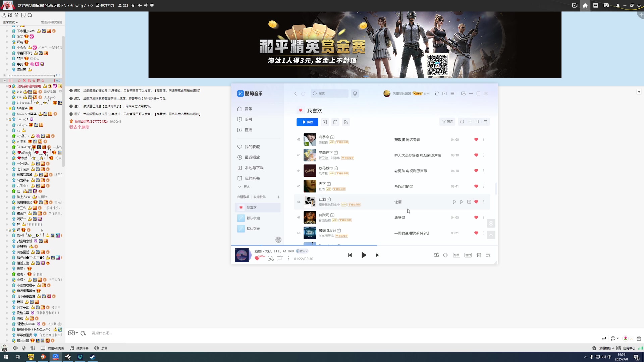The height and width of the screenshot is (362, 644).
Task: Open 筛选 filter in playlist toolbar
Action: [x=447, y=122]
